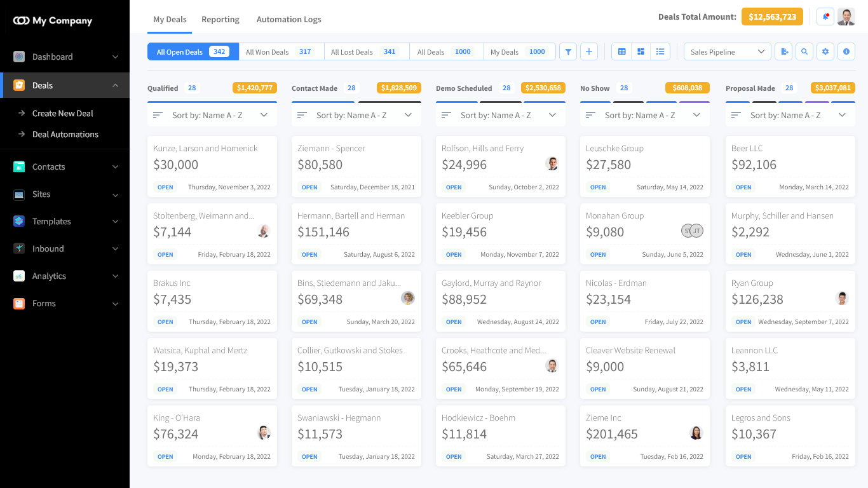Open the Sales Pipeline dropdown

tap(727, 52)
